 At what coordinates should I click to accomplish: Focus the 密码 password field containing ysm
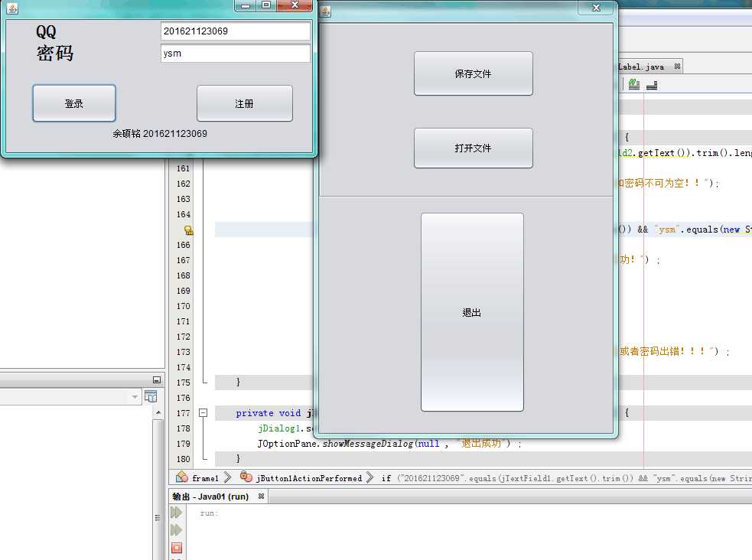click(x=235, y=54)
